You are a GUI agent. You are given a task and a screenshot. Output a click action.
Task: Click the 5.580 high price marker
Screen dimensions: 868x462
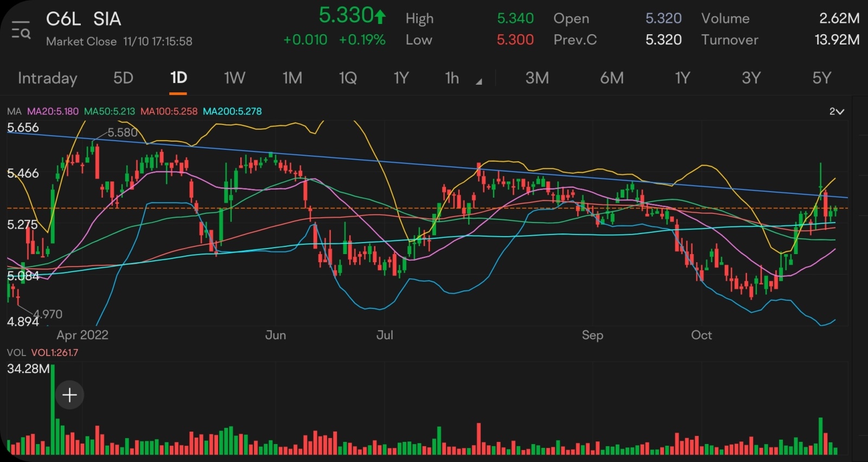tap(123, 132)
